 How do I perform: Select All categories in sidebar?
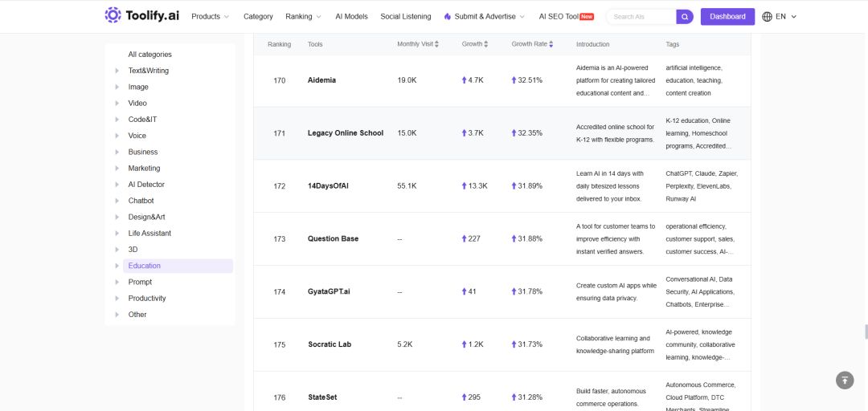point(150,55)
